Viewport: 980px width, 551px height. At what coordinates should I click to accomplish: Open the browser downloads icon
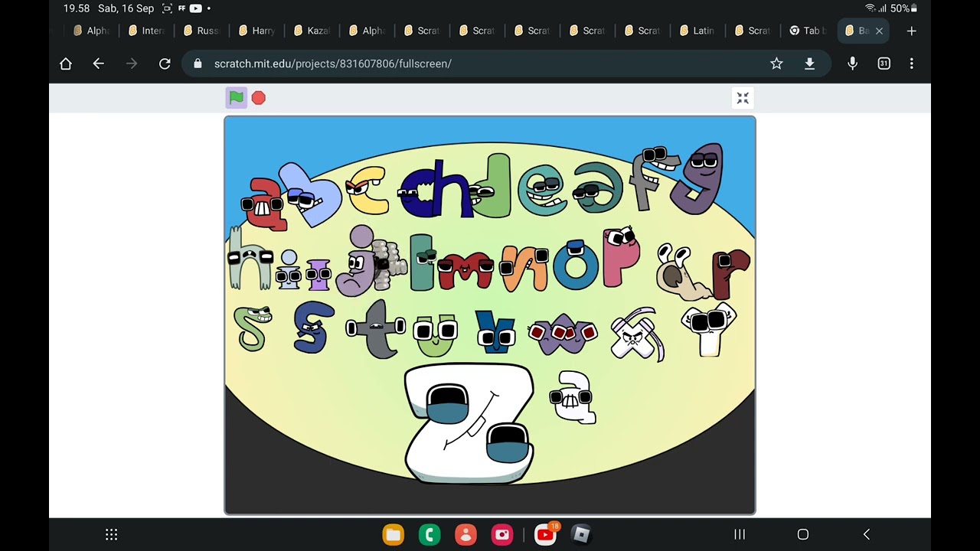click(x=809, y=64)
